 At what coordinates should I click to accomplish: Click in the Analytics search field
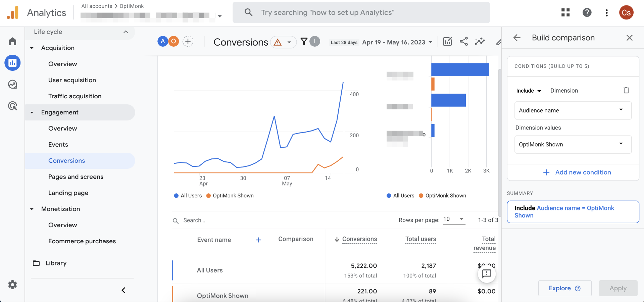[361, 12]
